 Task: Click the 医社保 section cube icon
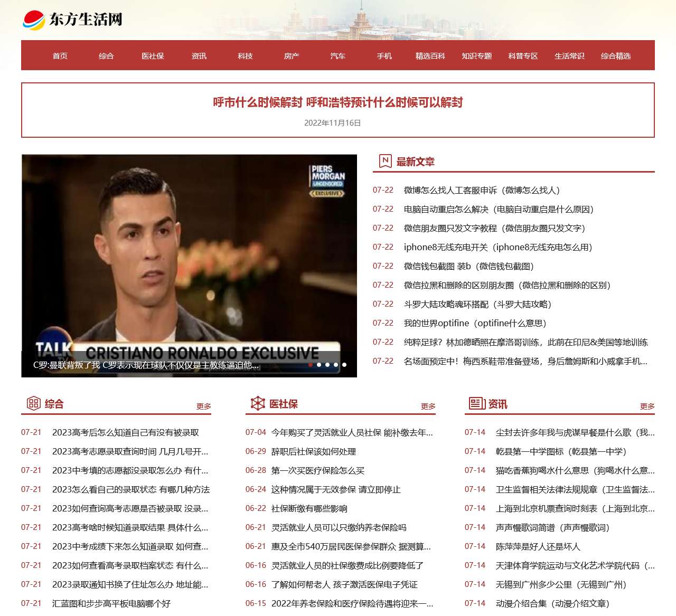click(258, 403)
